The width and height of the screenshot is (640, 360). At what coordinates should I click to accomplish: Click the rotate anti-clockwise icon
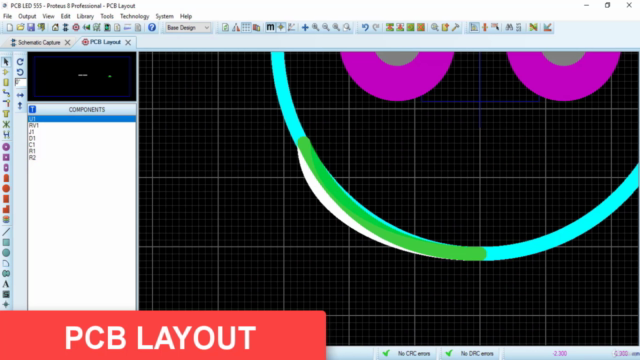point(20,72)
